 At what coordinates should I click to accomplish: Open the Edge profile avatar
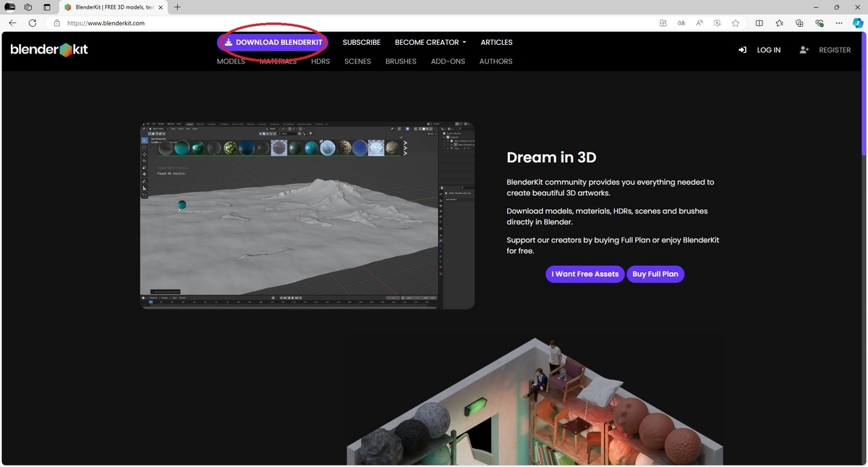coord(10,7)
